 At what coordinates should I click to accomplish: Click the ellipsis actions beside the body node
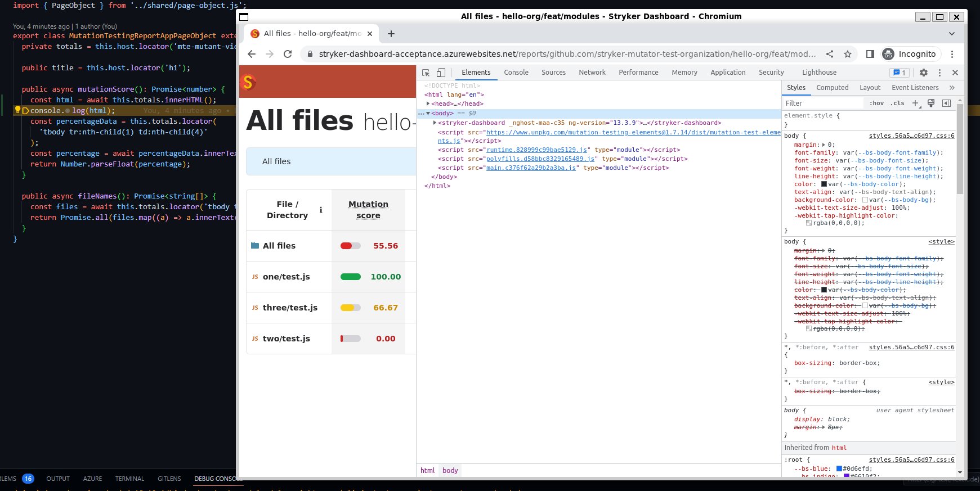point(420,113)
